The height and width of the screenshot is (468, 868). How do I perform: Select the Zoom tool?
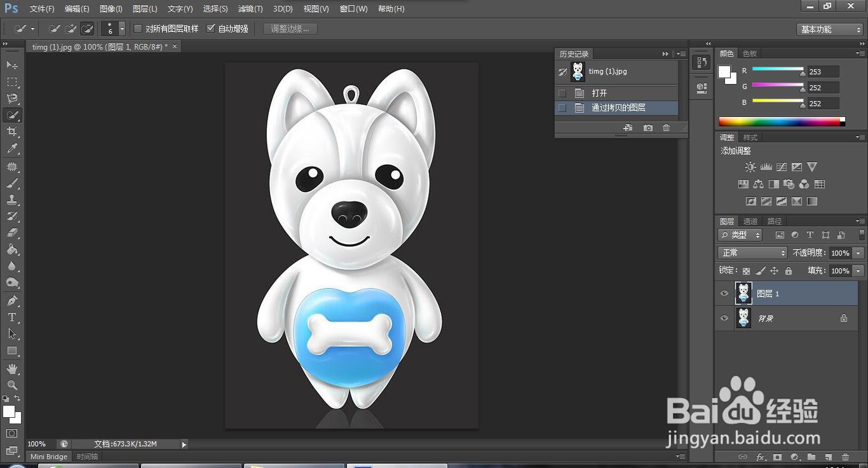pyautogui.click(x=13, y=385)
